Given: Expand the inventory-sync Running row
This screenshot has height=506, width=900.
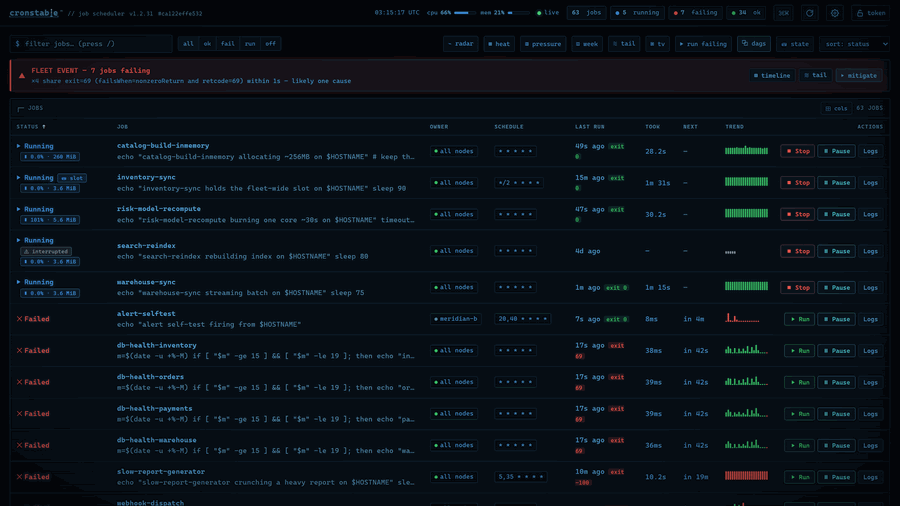Looking at the screenshot, I should 18,177.
